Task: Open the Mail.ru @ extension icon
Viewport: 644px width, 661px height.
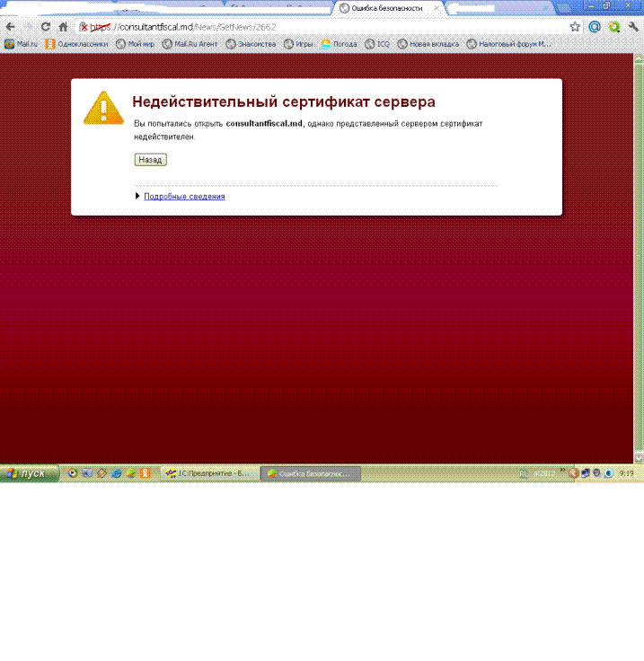Action: (x=595, y=27)
